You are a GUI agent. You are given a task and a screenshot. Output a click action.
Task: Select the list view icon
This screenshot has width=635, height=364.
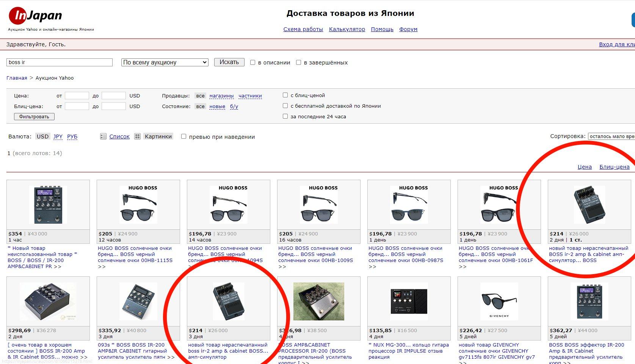(x=103, y=136)
